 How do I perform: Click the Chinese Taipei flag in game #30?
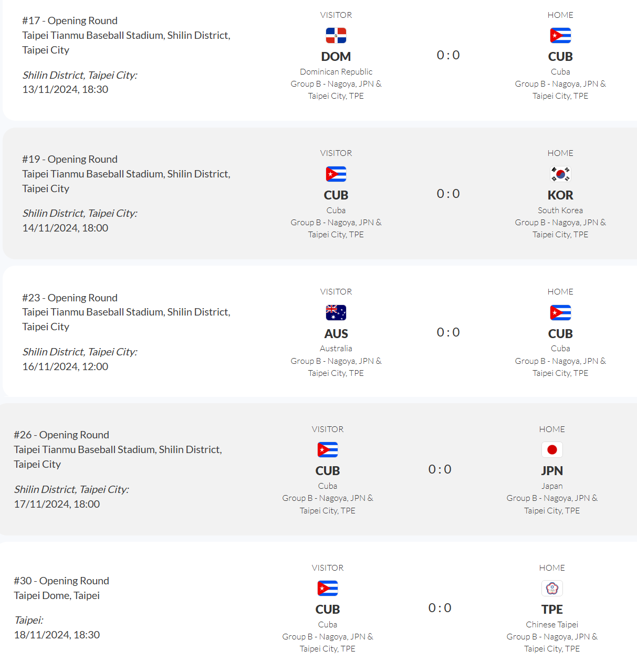pyautogui.click(x=552, y=589)
